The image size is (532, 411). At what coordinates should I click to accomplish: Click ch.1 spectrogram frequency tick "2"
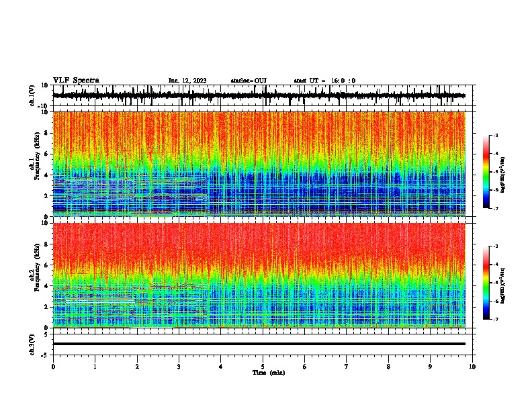(x=47, y=196)
